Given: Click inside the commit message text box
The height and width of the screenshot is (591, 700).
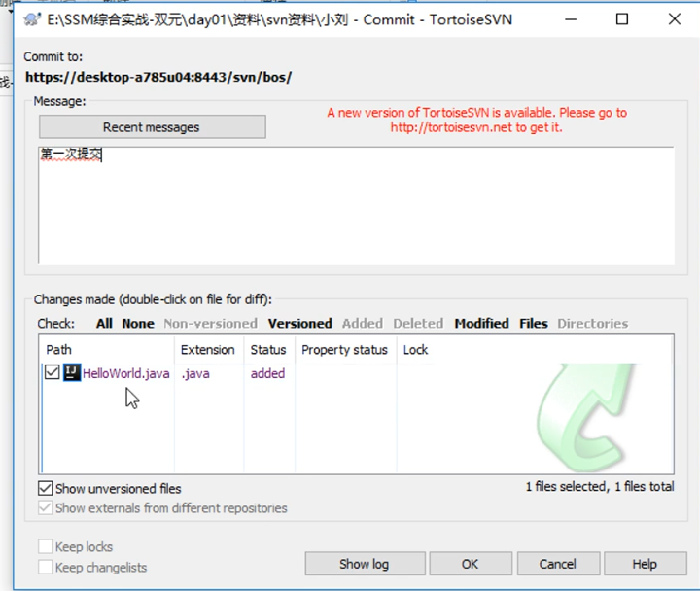Looking at the screenshot, I should click(x=356, y=205).
